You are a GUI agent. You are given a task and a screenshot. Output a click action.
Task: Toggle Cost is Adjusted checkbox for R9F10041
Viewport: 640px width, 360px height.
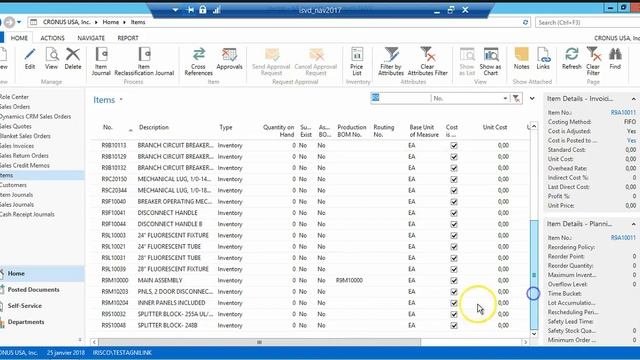click(x=454, y=213)
